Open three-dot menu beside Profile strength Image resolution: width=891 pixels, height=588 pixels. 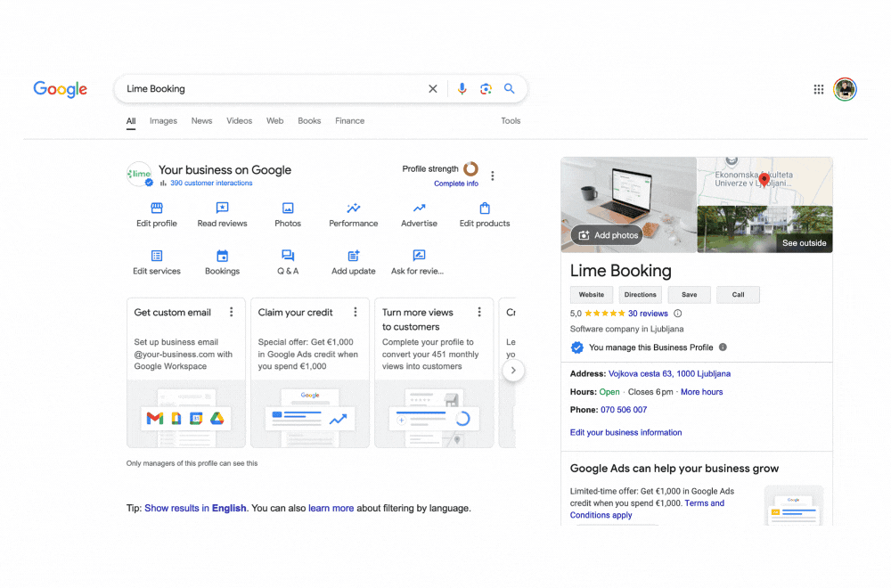[493, 176]
